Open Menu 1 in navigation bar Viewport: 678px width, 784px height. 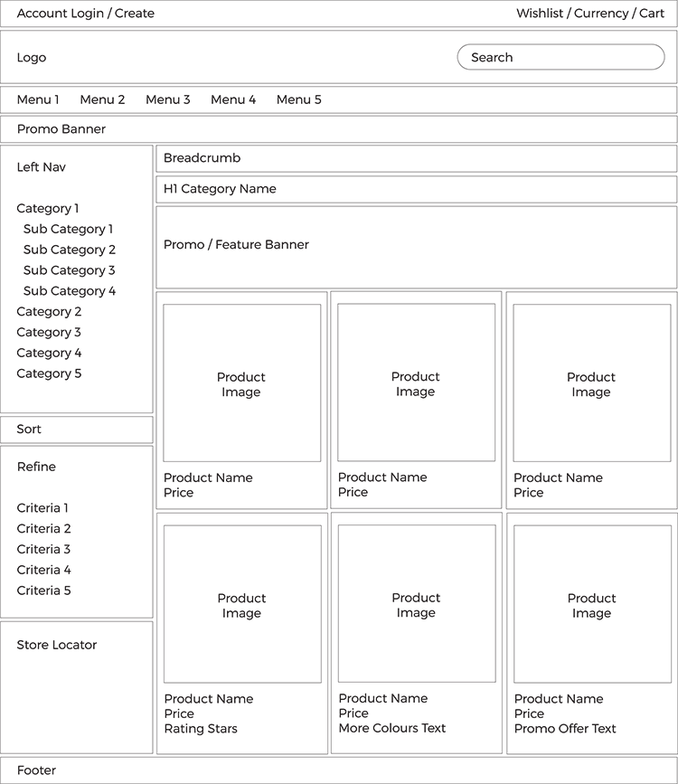coord(38,99)
